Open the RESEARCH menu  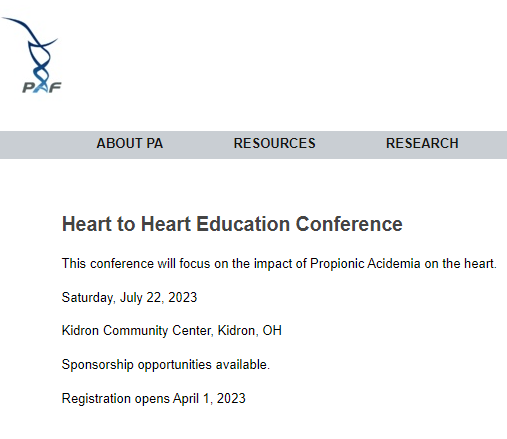click(422, 144)
